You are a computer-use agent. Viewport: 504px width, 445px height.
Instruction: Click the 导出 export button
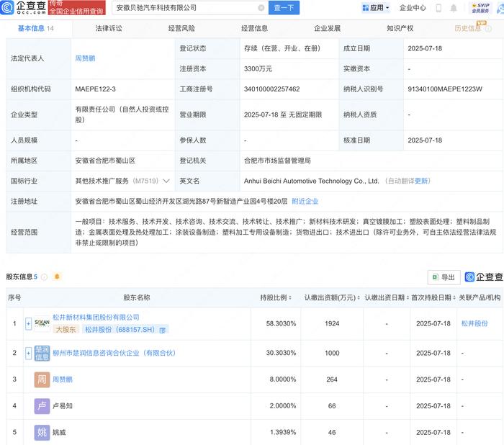[444, 277]
